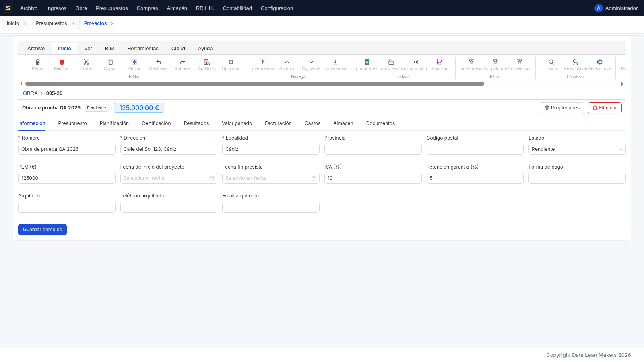This screenshot has width=644, height=362.
Task: Open the Fecha fin prevista date picker
Action: (270, 178)
